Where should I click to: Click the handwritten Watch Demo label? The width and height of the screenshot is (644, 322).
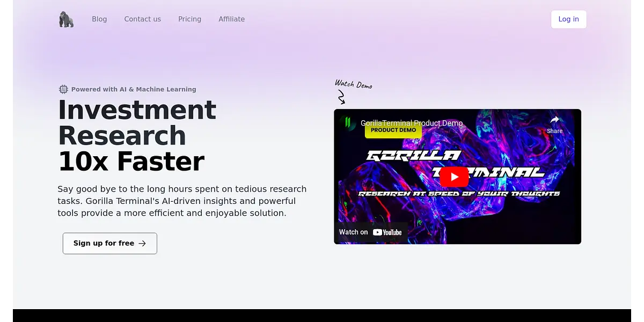pos(353,84)
